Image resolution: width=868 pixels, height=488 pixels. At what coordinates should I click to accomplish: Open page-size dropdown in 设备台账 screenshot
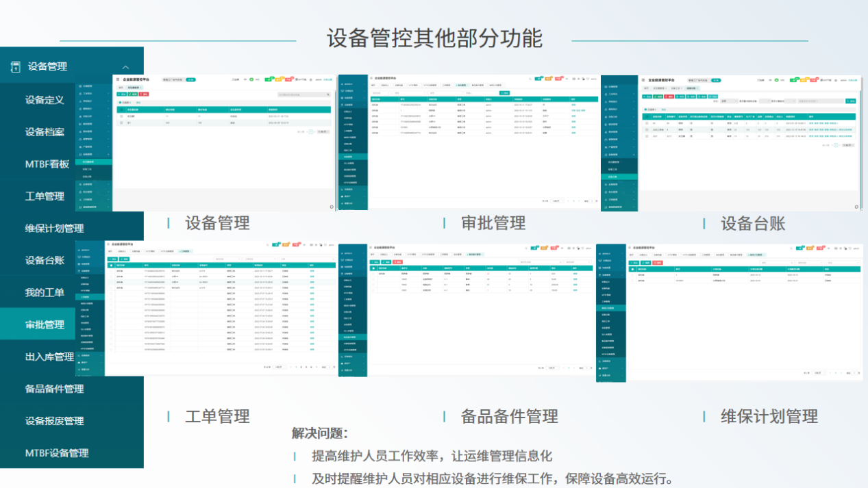coord(847,145)
